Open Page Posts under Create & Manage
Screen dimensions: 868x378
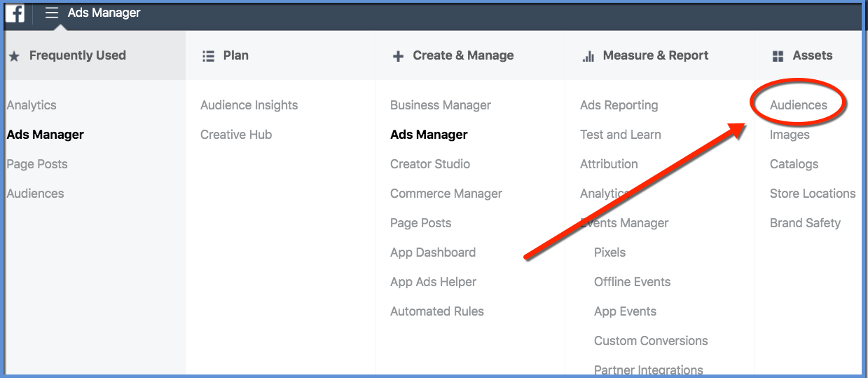421,223
